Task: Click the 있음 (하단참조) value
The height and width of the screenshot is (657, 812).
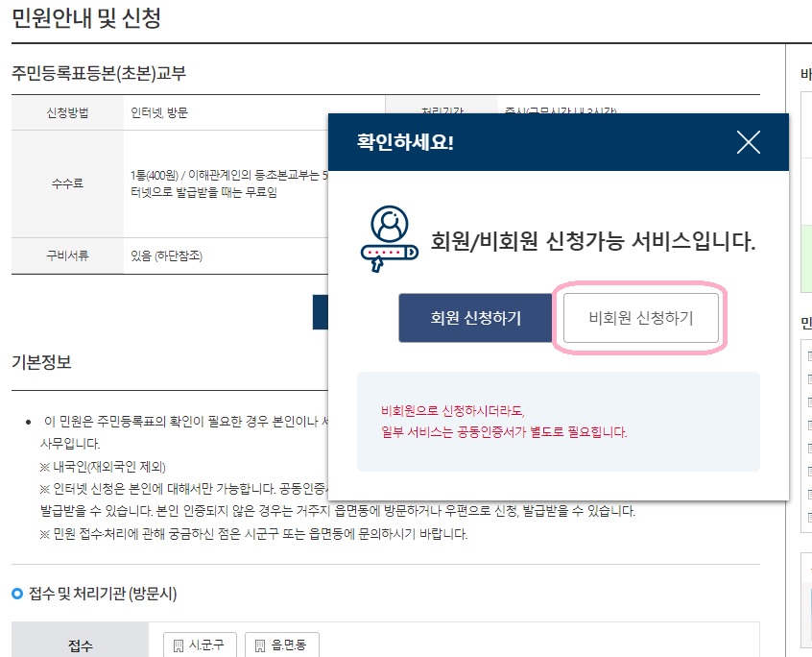Action: click(x=166, y=255)
